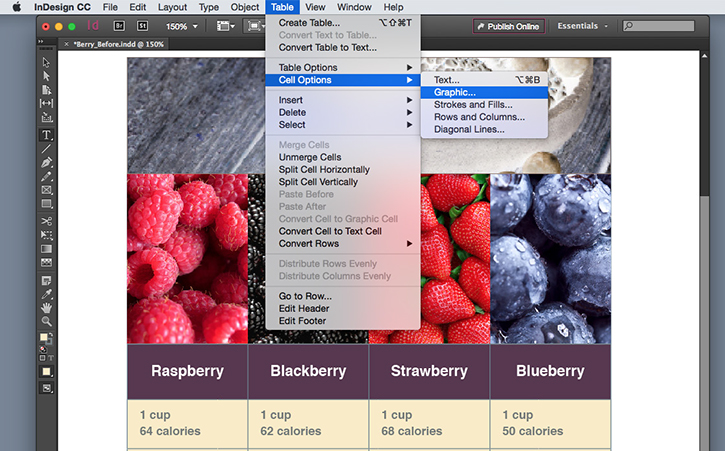725x451 pixels.
Task: Open Adobe Bridge with the Br icon
Action: click(119, 26)
